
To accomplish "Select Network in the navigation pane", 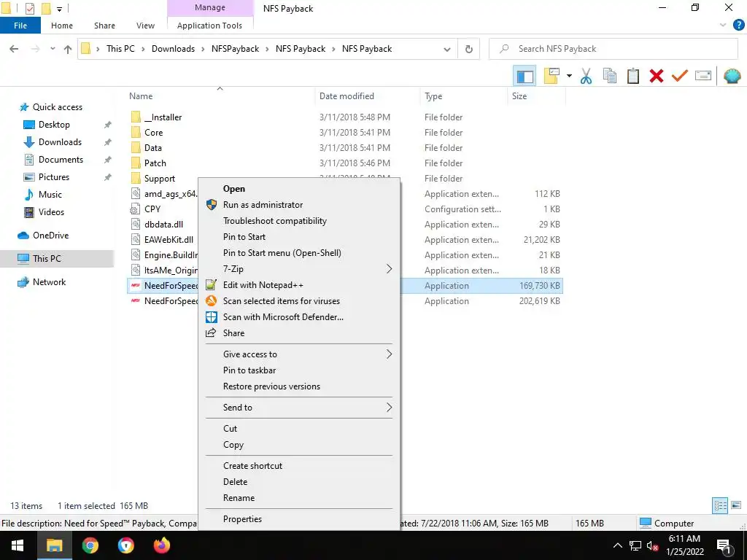I will pyautogui.click(x=49, y=282).
